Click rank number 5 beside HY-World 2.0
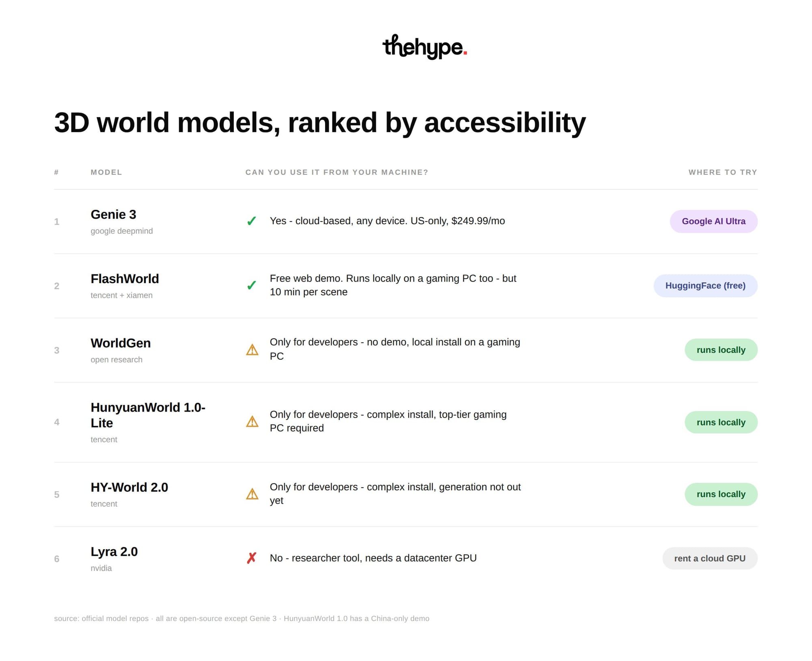 click(x=57, y=494)
